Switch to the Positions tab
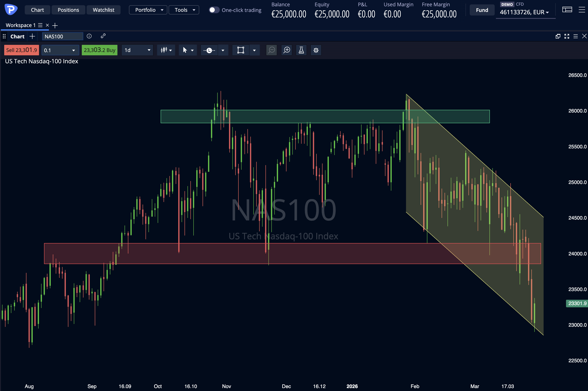This screenshot has width=588, height=391. click(68, 10)
